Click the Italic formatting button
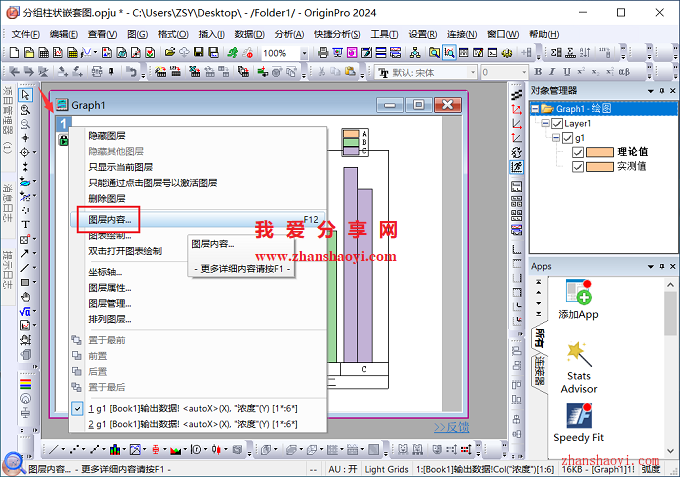This screenshot has width=680, height=477. tap(552, 72)
